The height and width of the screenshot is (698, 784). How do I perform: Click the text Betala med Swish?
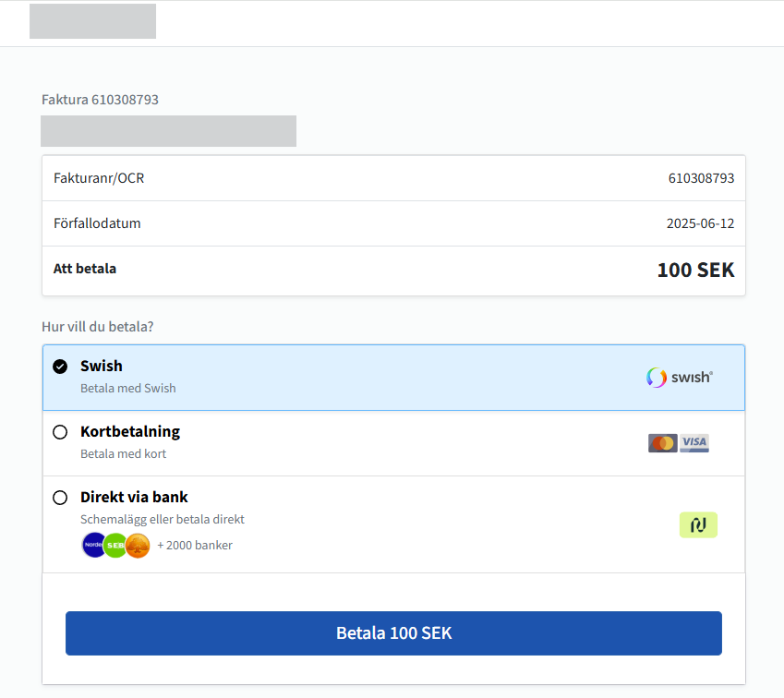tap(128, 389)
